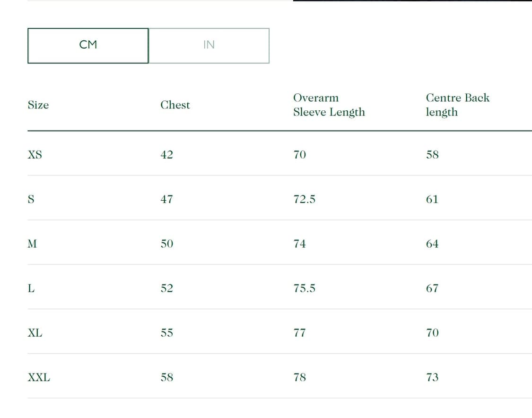Select the L size row label

pos(31,288)
